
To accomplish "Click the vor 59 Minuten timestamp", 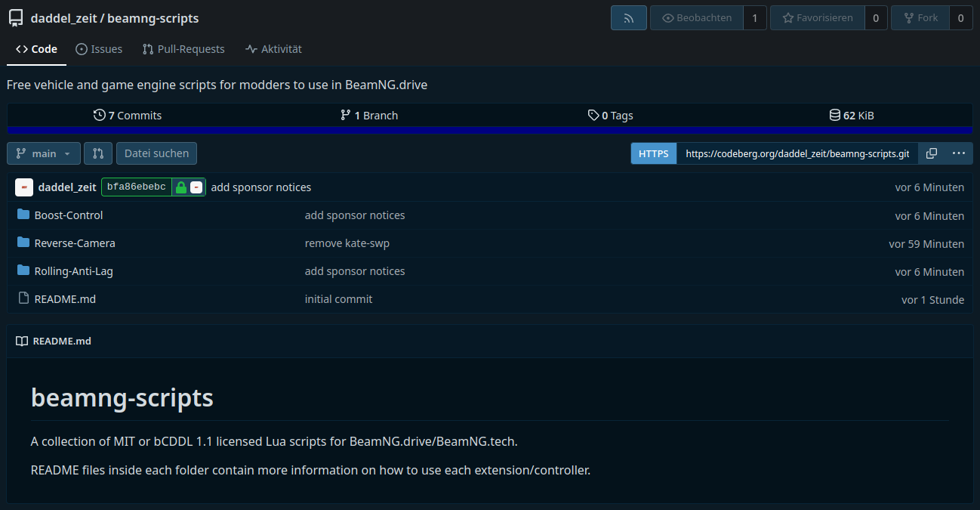I will pyautogui.click(x=926, y=244).
